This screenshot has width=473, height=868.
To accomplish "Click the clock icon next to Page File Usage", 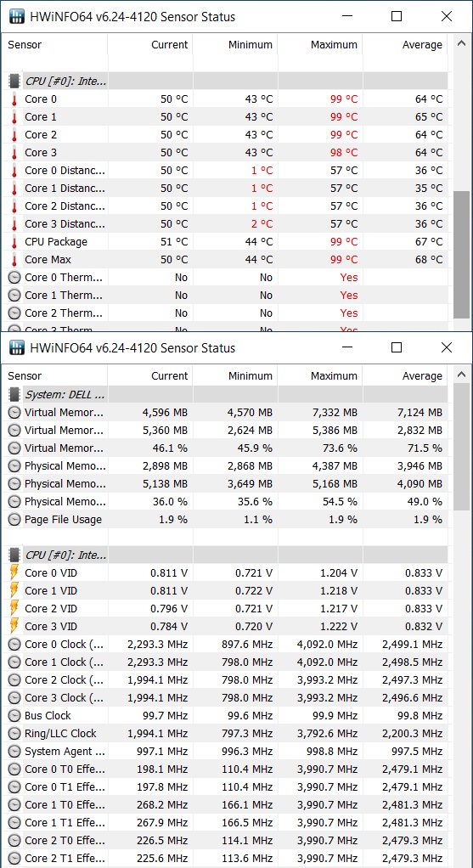I will [14, 520].
